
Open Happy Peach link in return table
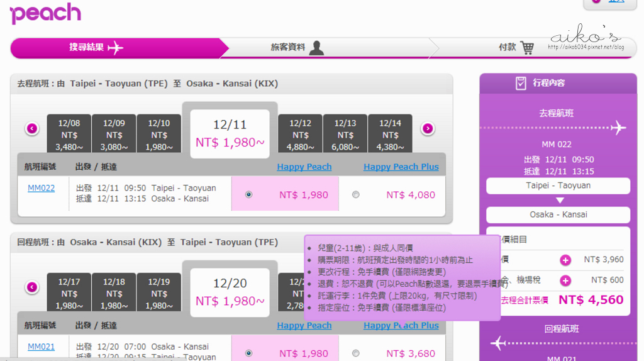pyautogui.click(x=304, y=325)
